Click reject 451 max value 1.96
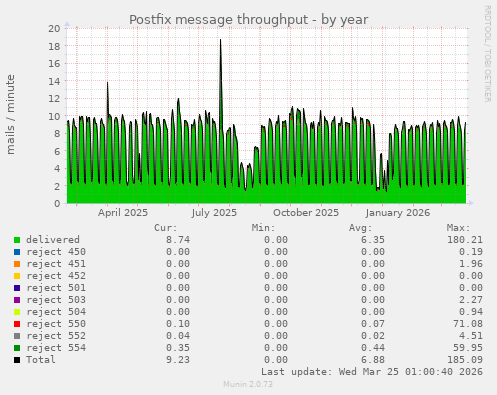Viewport: 497px width, 395px height. [471, 264]
